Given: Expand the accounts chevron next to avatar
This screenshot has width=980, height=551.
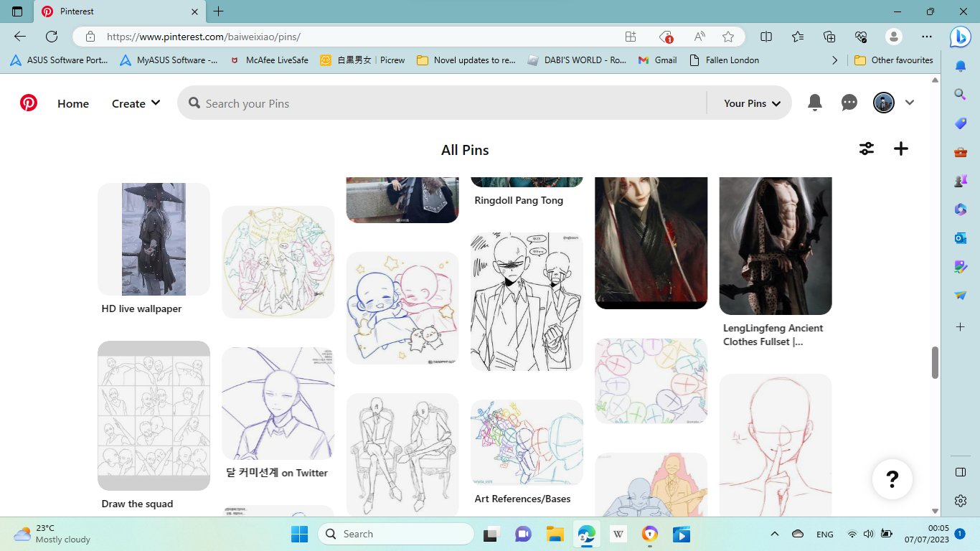Looking at the screenshot, I should point(910,103).
